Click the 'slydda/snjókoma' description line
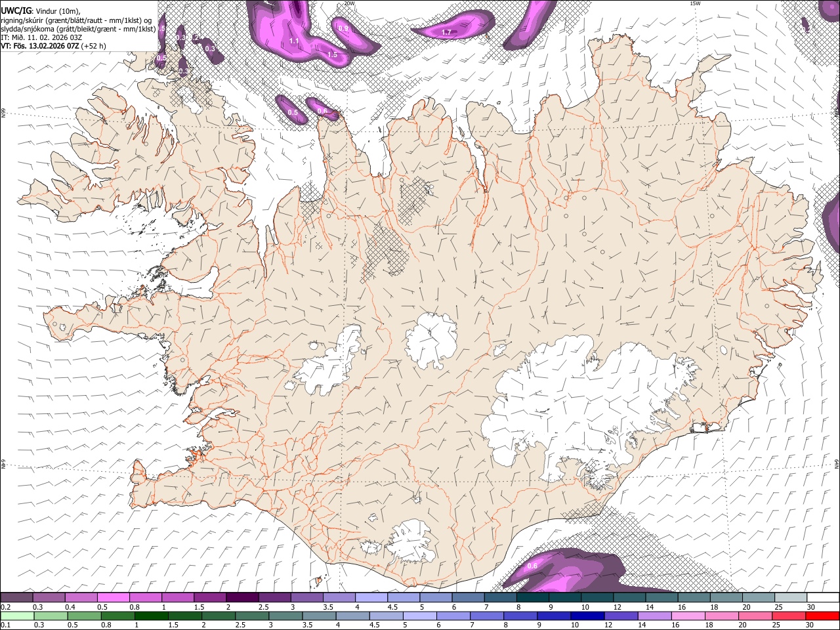The width and height of the screenshot is (840, 630). pyautogui.click(x=78, y=29)
